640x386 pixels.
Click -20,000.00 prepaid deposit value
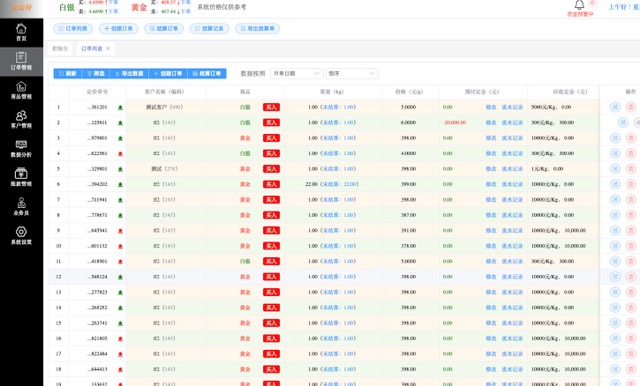(455, 122)
